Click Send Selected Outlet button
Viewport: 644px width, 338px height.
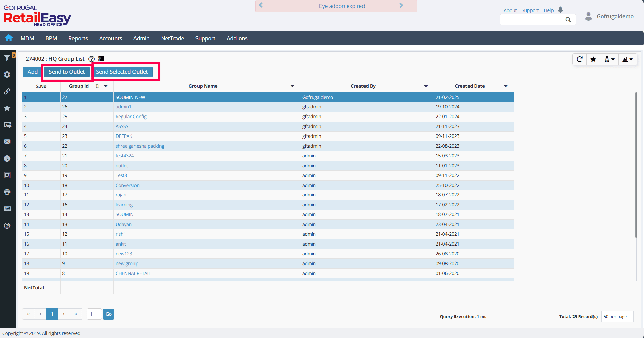point(122,72)
